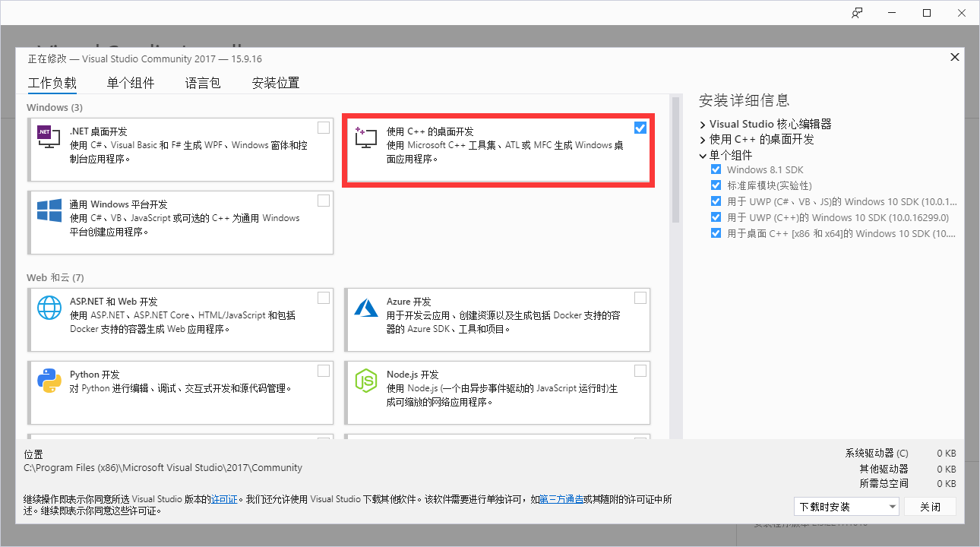
Task: Click the .NET 桌面开发 workload icon
Action: [x=49, y=136]
